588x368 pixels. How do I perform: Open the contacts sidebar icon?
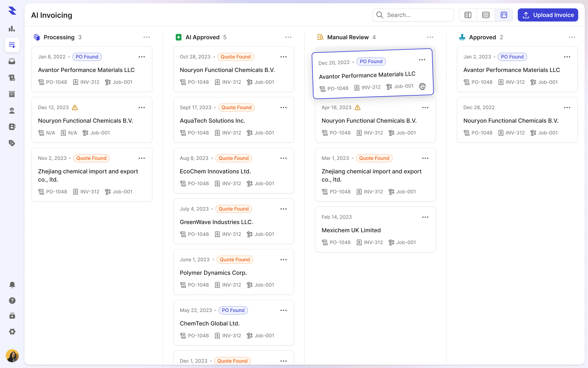[12, 127]
